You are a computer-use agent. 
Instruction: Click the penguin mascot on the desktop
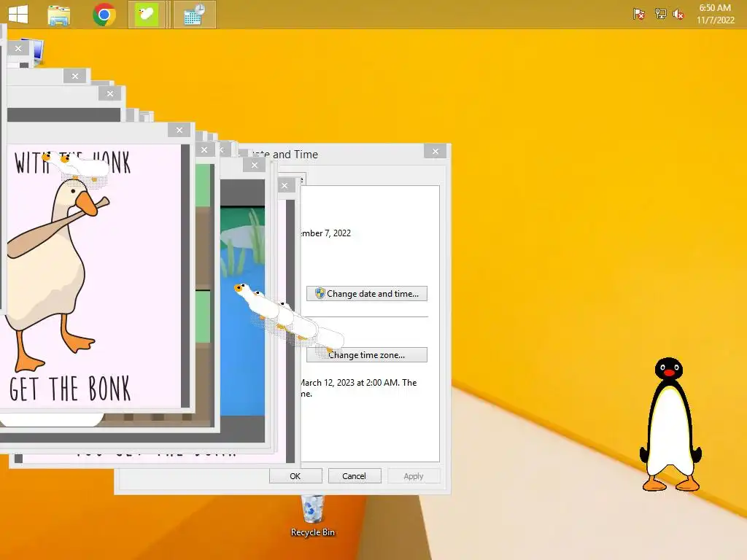point(670,424)
